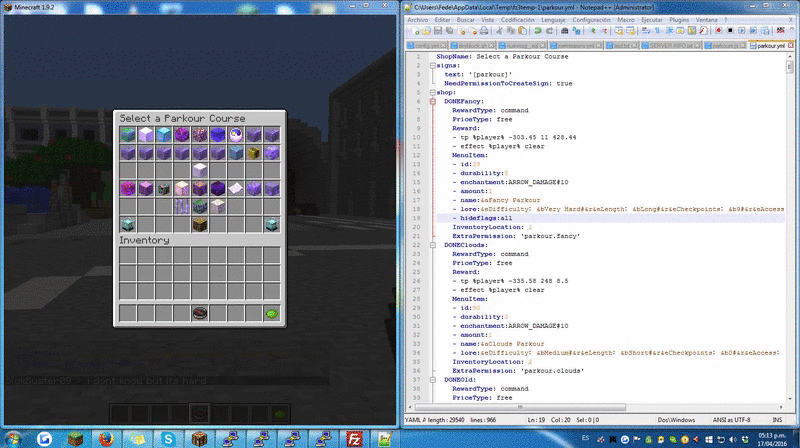The height and width of the screenshot is (448, 800).
Task: Pick the green slimeball item in hotbar row
Action: point(271,313)
